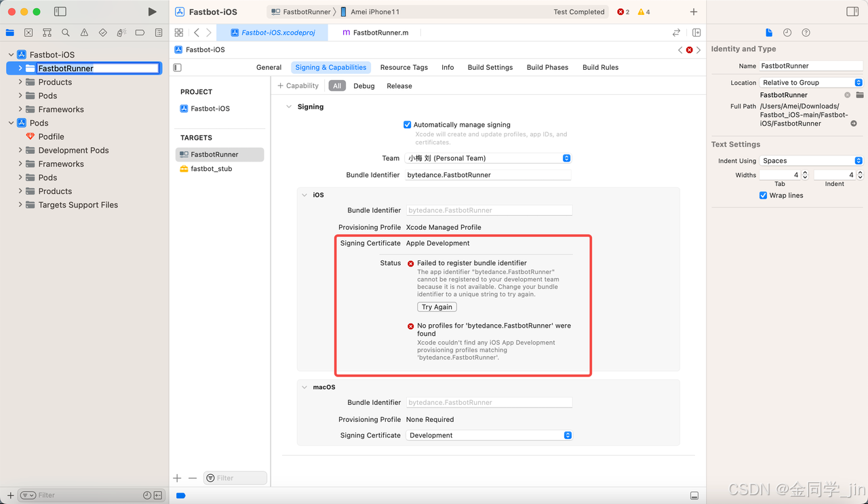Click the Bundle Identifier field under Signing
This screenshot has height=504, width=868.
point(488,175)
